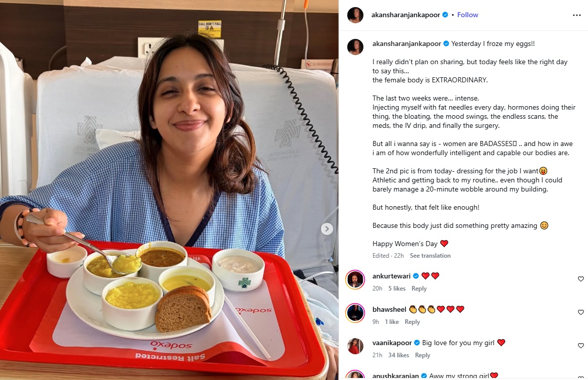The image size is (588, 380).
Task: Follow akansharanjankapoor
Action: coord(468,15)
